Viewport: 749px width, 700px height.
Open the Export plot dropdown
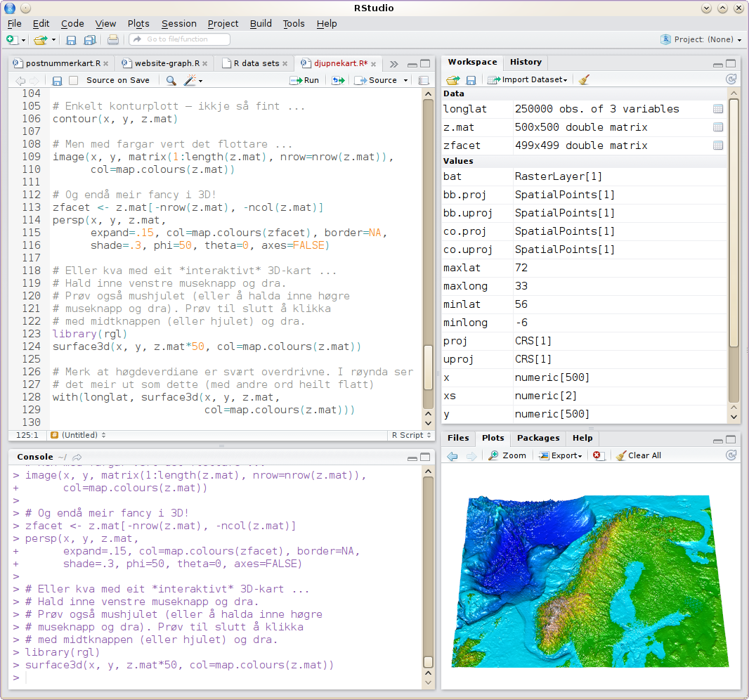(x=561, y=455)
